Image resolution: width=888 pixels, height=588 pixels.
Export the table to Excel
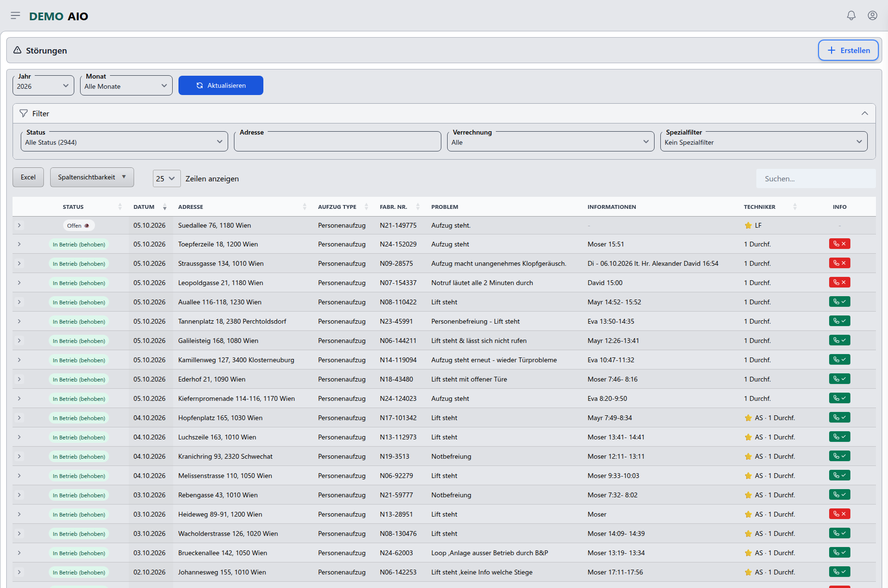28,177
